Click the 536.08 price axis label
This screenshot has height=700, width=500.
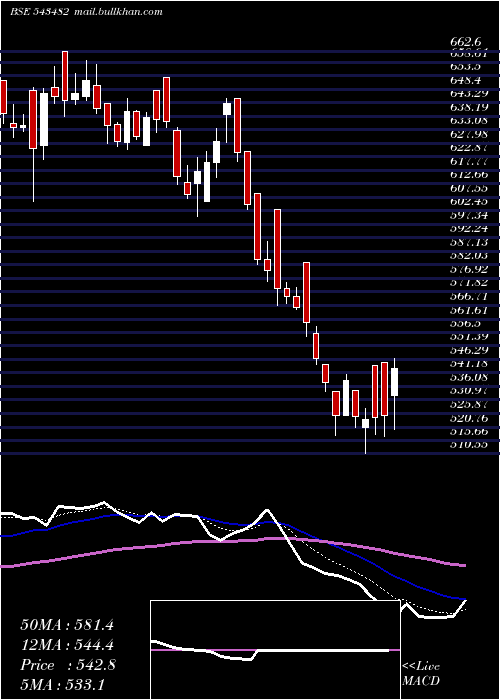pos(469,377)
